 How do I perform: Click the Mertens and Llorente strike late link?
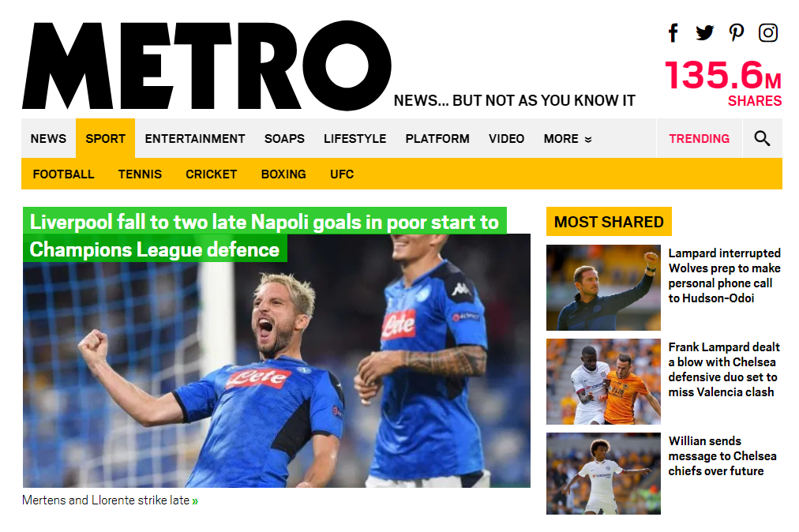[x=110, y=500]
